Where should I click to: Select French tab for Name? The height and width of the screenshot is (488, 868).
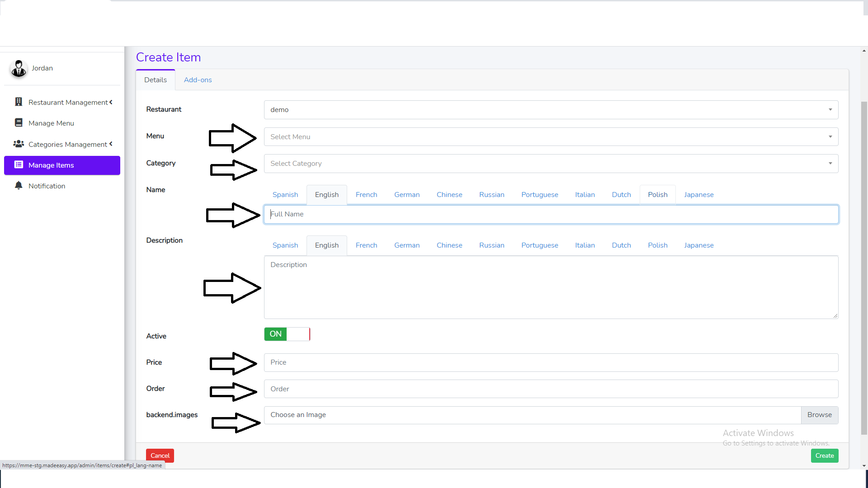click(366, 195)
